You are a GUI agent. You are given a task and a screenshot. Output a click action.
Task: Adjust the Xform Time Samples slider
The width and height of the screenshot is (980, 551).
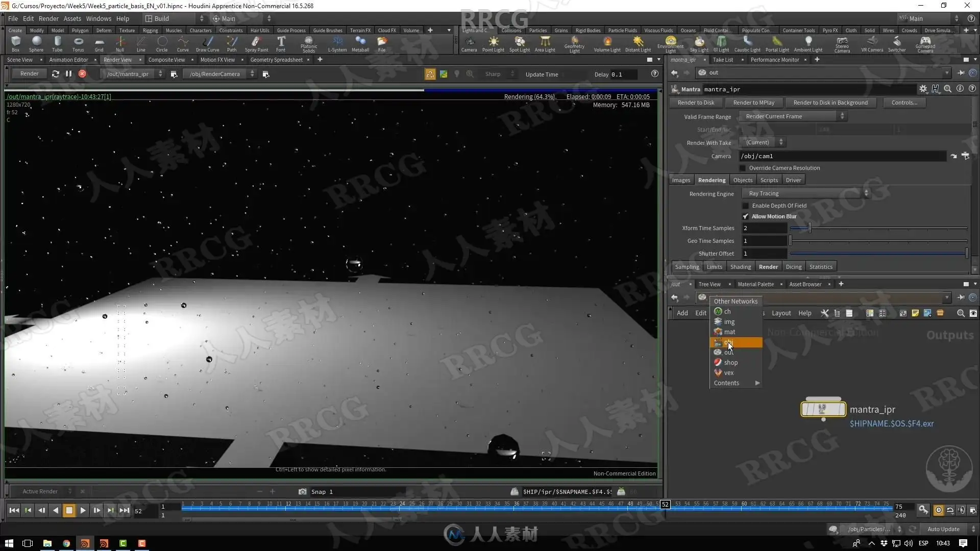[x=810, y=228]
